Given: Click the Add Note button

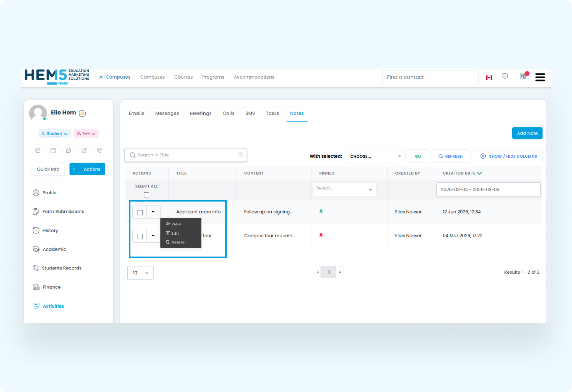Looking at the screenshot, I should (x=527, y=133).
